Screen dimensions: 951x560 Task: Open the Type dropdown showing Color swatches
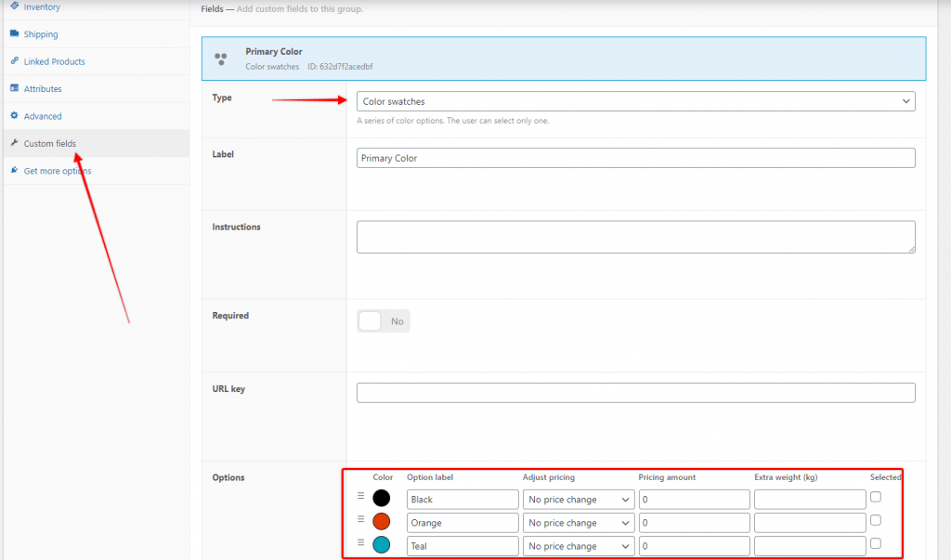pos(635,100)
